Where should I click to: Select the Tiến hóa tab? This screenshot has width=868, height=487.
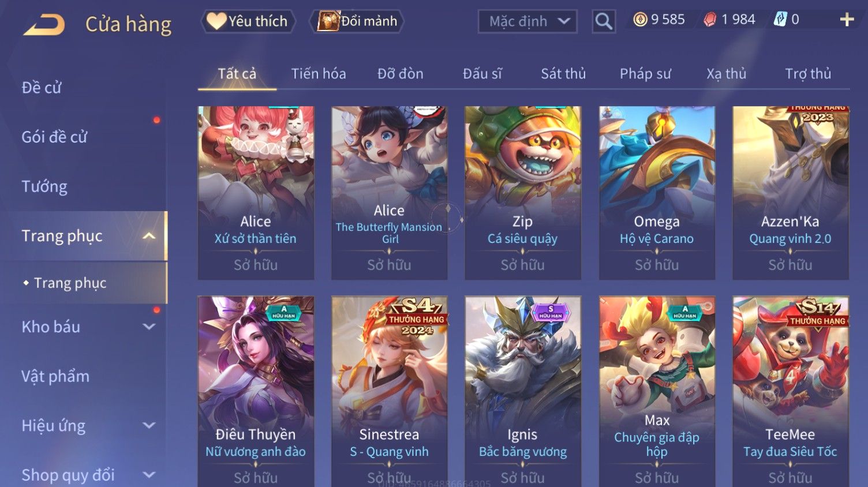(x=319, y=74)
